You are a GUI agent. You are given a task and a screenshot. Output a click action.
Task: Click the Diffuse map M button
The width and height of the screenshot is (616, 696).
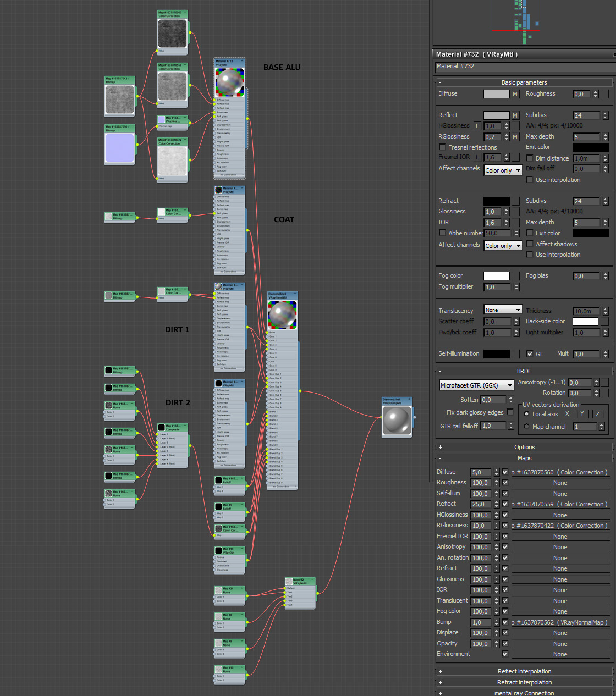pos(515,94)
